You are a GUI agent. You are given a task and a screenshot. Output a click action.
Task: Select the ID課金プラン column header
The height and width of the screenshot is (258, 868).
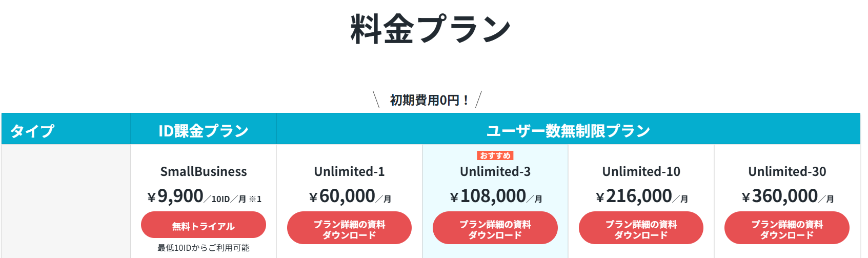click(204, 131)
